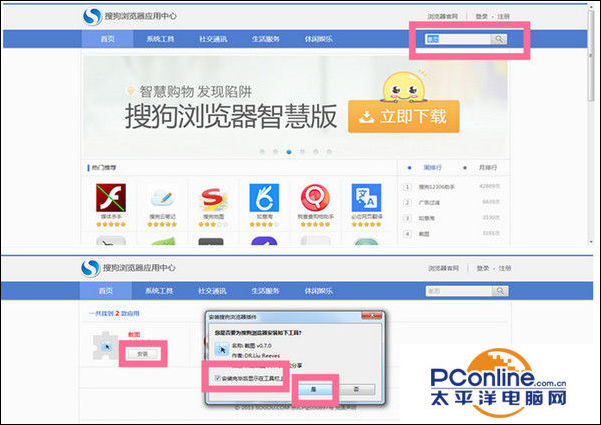The height and width of the screenshot is (425, 601).
Task: Click the search input field on the results page
Action: [x=459, y=291]
